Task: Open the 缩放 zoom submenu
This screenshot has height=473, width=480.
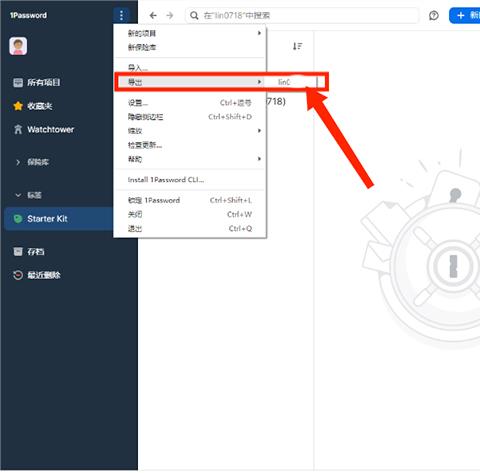Action: click(x=190, y=131)
